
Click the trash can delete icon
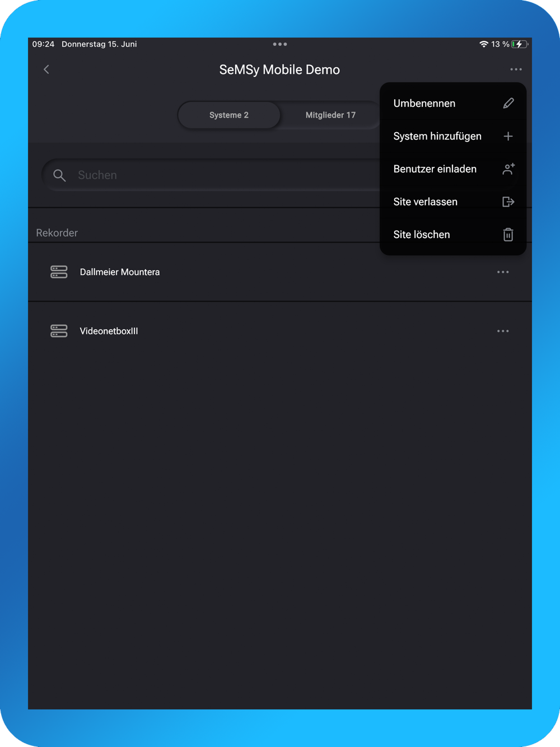508,235
